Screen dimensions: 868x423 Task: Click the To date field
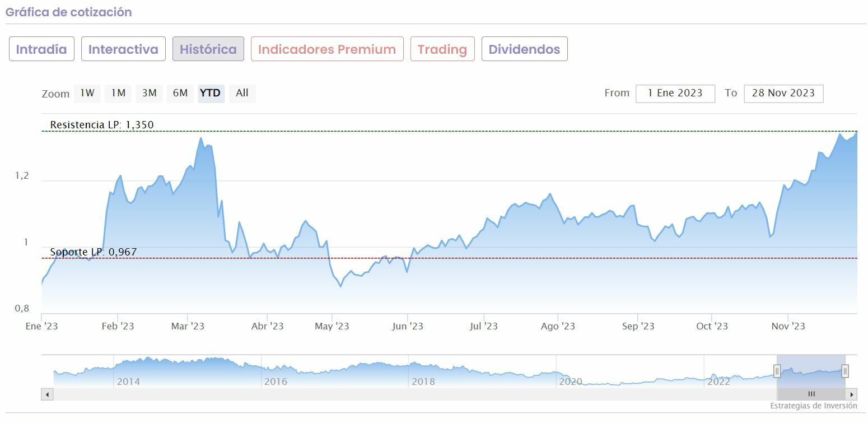click(x=783, y=94)
